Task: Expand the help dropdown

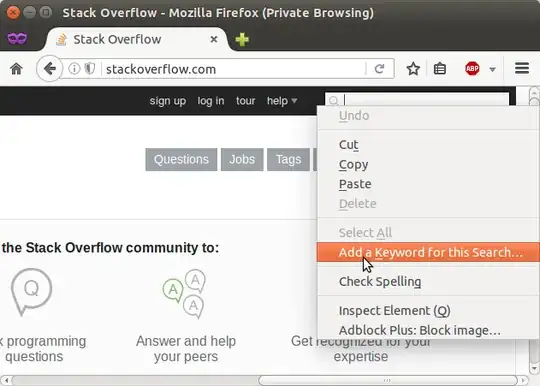Action: pyautogui.click(x=282, y=101)
